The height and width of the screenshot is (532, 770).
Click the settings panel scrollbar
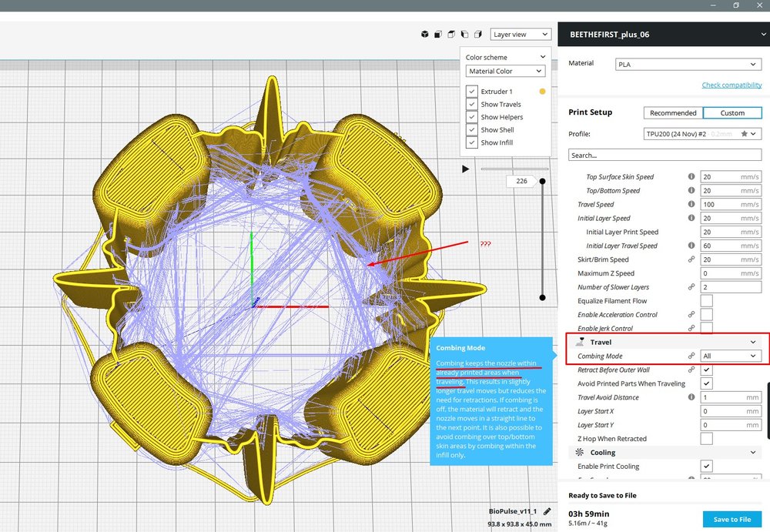coord(768,410)
